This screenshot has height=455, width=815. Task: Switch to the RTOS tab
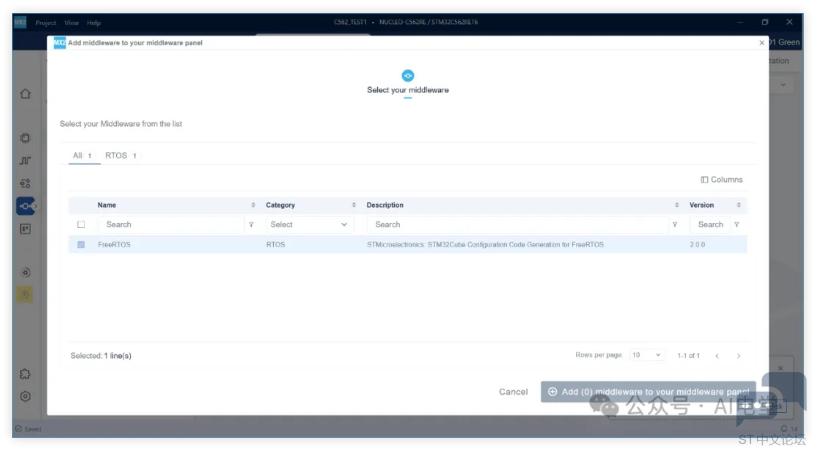click(120, 156)
